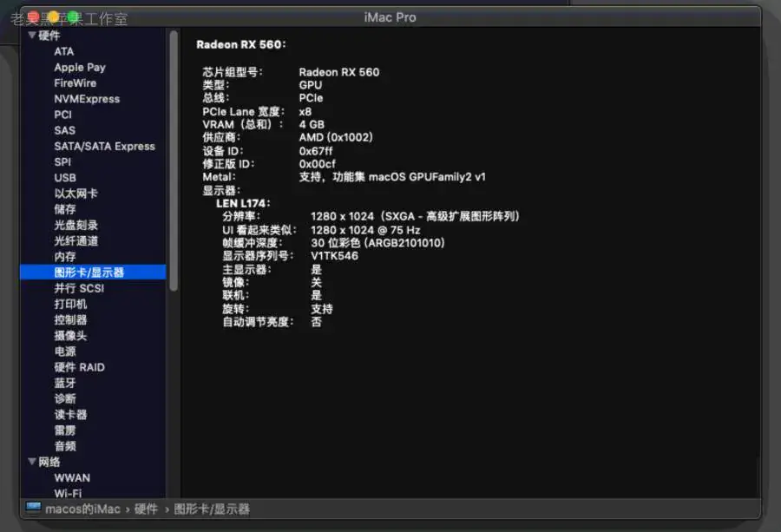Open 并行 SCSI entry
Image resolution: width=781 pixels, height=532 pixels.
79,288
